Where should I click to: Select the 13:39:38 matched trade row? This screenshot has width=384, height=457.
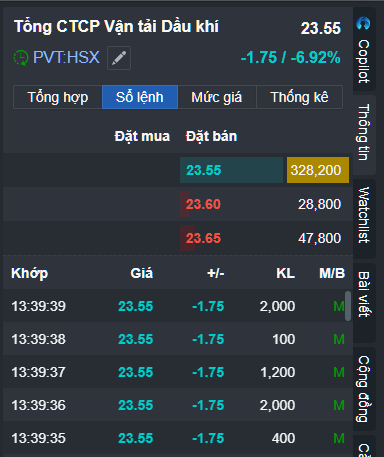click(x=178, y=339)
